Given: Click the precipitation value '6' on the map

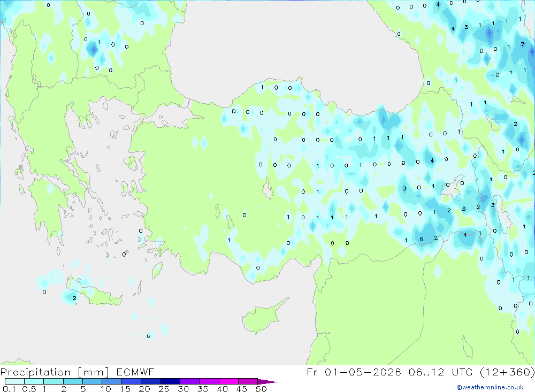Looking at the screenshot, I should (421, 239).
